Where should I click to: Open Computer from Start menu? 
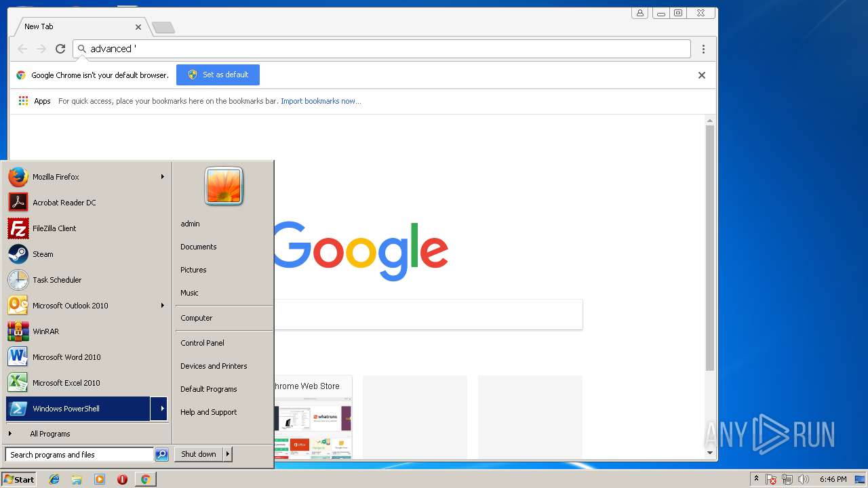click(x=197, y=318)
